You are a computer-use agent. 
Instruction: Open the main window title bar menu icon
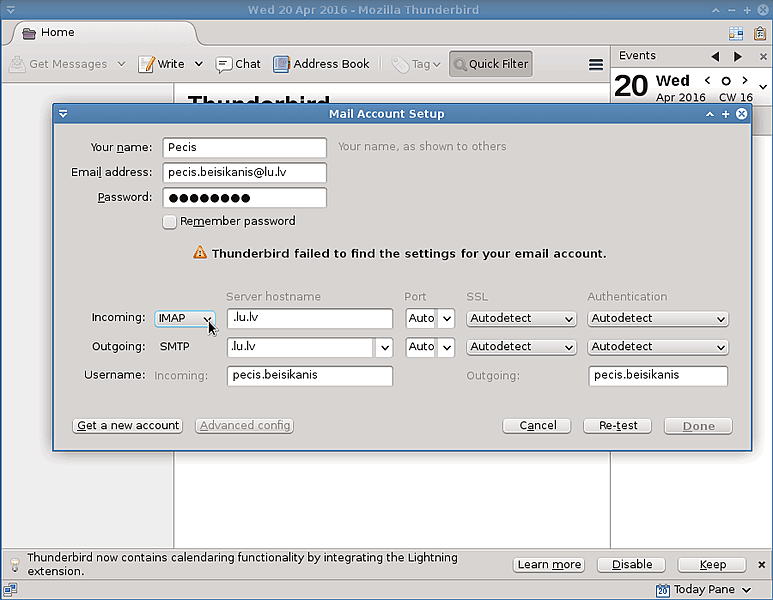[10, 9]
